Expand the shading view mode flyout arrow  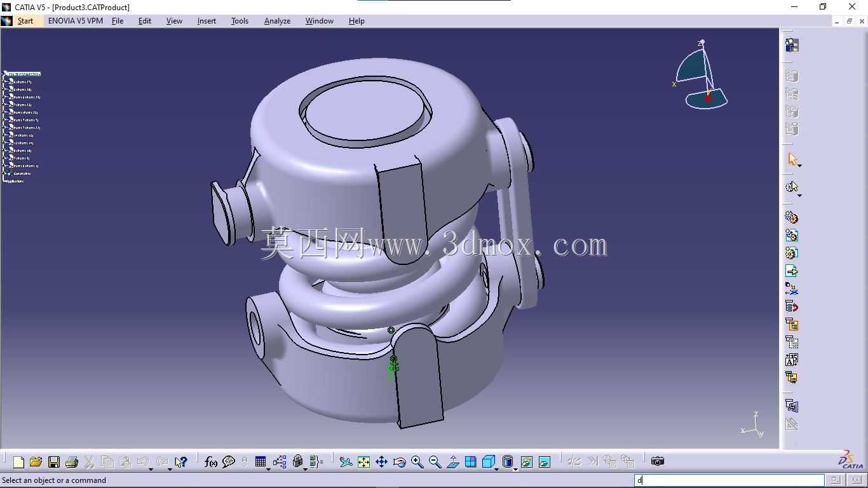tap(515, 469)
